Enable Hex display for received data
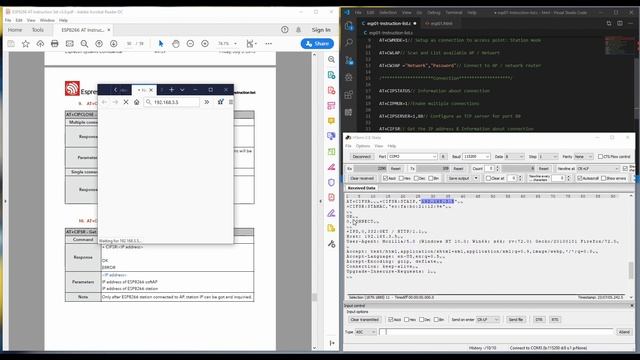 [x=401, y=178]
